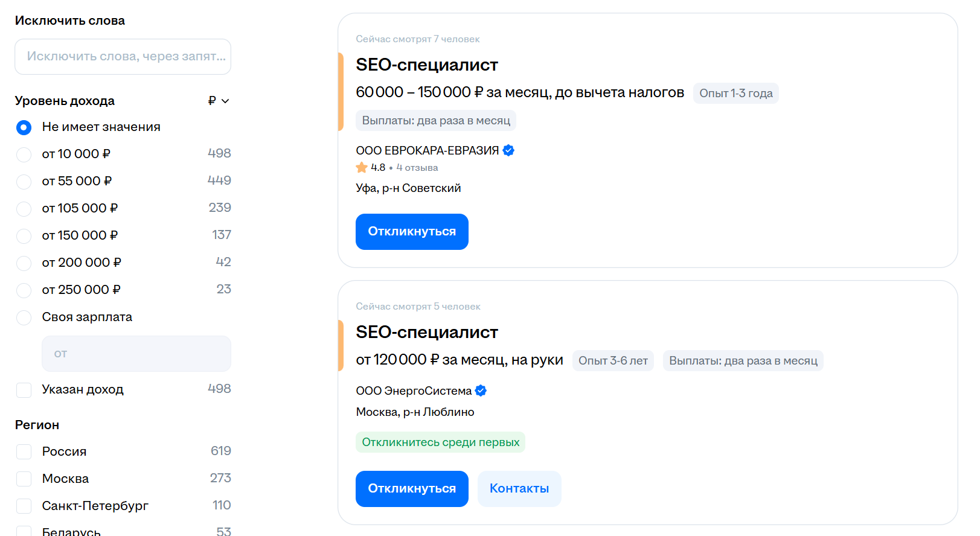The width and height of the screenshot is (980, 536).
Task: Check the Москва region checkbox
Action: tap(24, 479)
